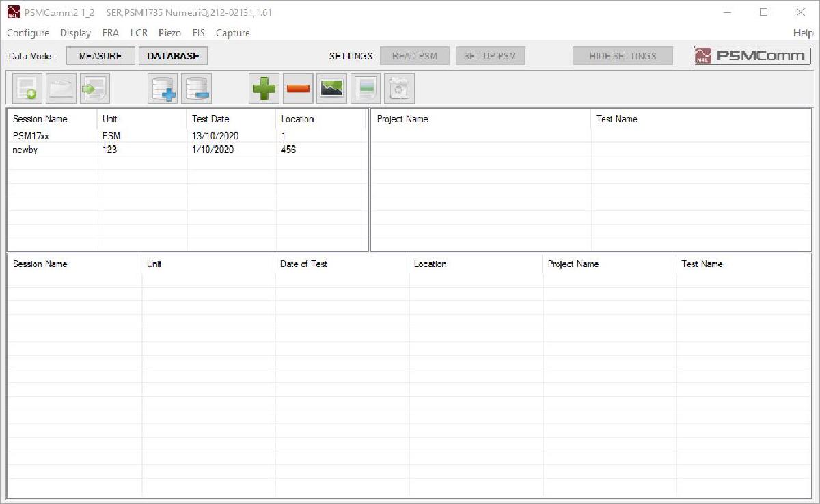Open the Configure menu
Screen dimensions: 820x504
coord(27,33)
